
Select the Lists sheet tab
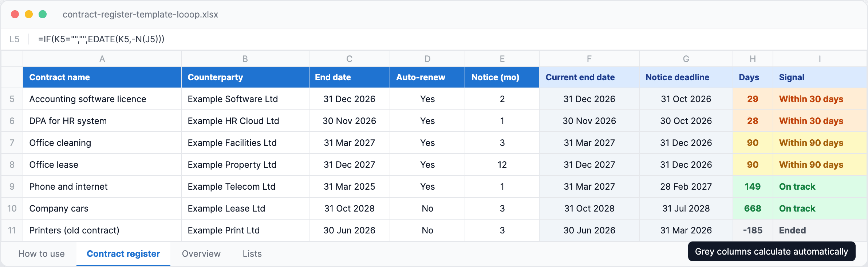point(252,254)
